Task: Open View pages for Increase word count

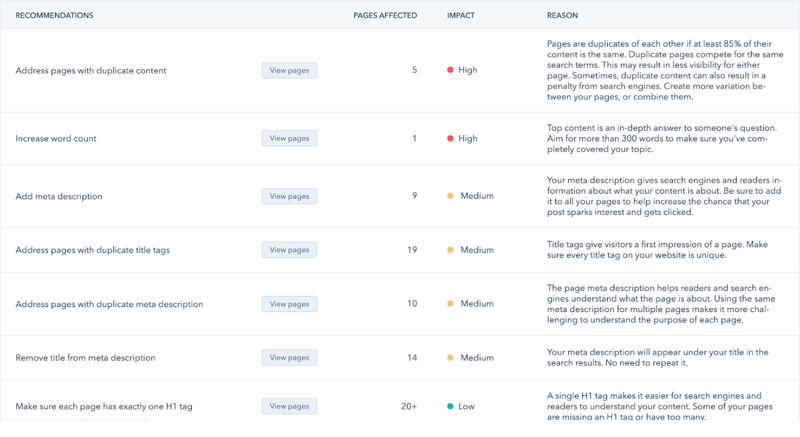Action: (289, 138)
